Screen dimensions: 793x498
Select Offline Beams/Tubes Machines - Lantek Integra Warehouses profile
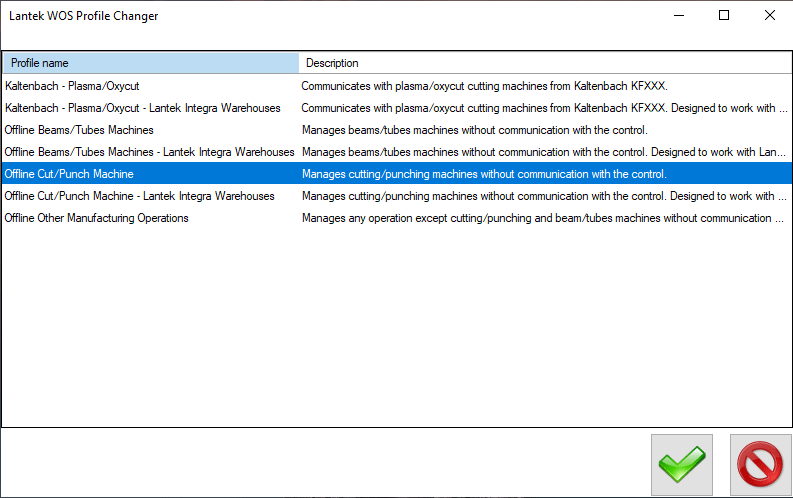point(150,152)
